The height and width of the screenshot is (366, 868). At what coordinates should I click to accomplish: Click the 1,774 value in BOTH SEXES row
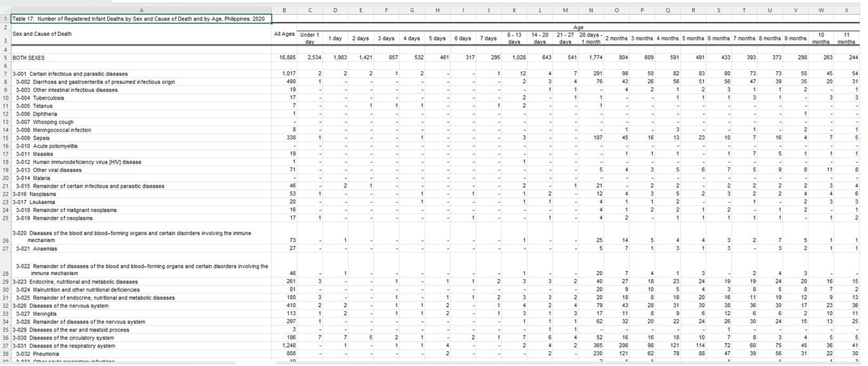click(x=595, y=58)
